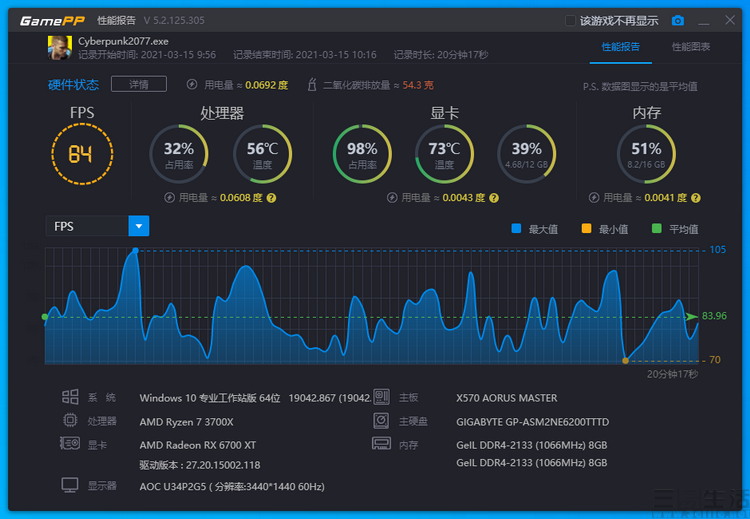Tick the 该游戏不再显示 checkbox
Image resolution: width=750 pixels, height=519 pixels.
(570, 21)
